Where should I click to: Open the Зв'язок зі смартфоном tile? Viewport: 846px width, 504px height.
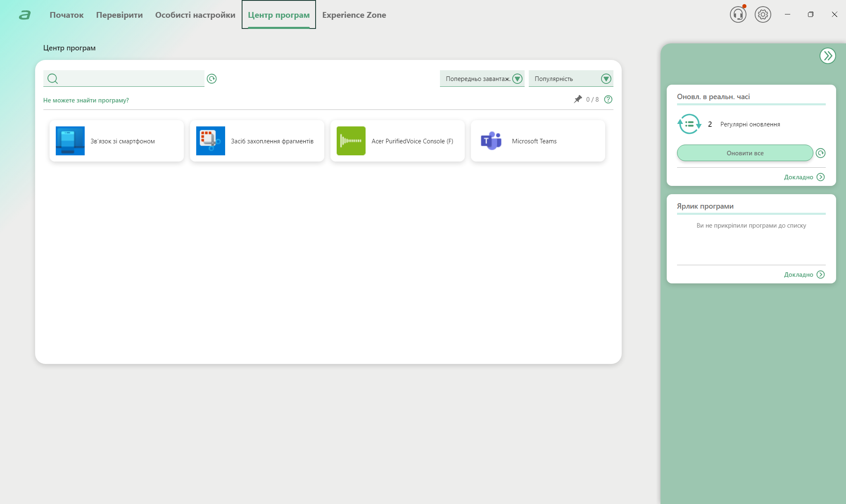point(116,141)
